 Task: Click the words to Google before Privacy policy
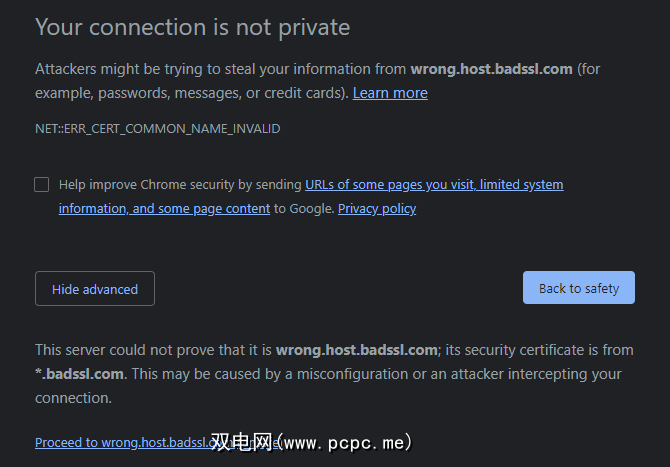pyautogui.click(x=304, y=209)
